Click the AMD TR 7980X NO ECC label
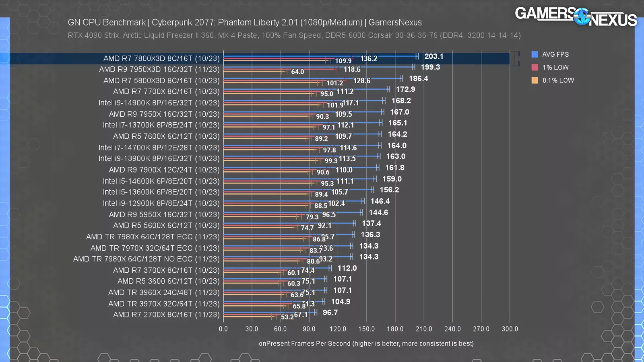The image size is (644, 362). (146, 259)
